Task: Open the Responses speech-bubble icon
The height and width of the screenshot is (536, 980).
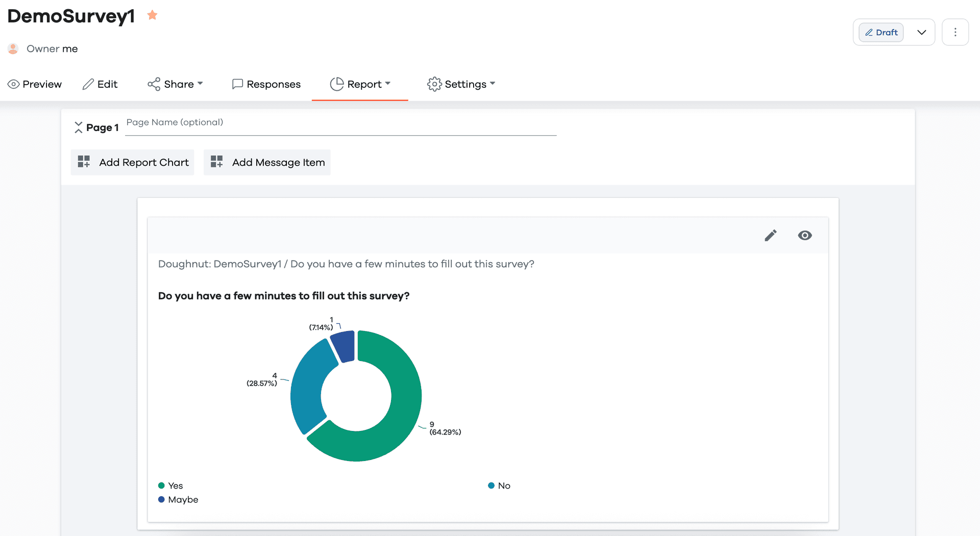Action: [237, 84]
